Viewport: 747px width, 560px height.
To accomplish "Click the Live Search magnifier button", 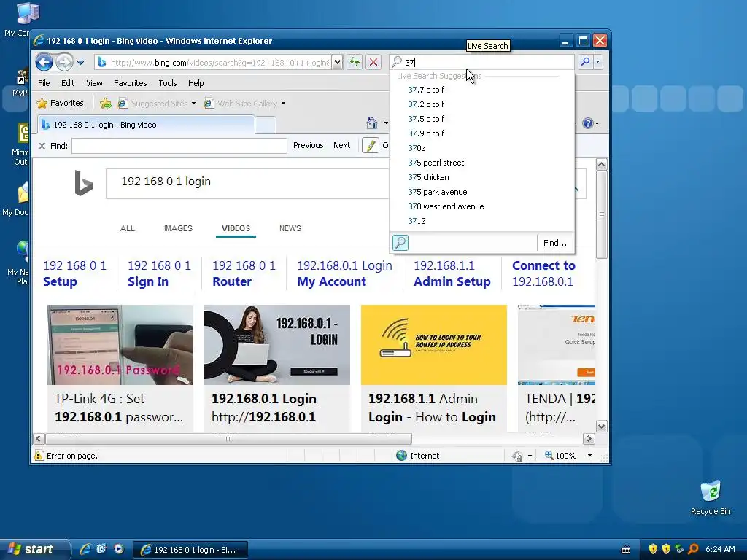I will click(x=586, y=62).
